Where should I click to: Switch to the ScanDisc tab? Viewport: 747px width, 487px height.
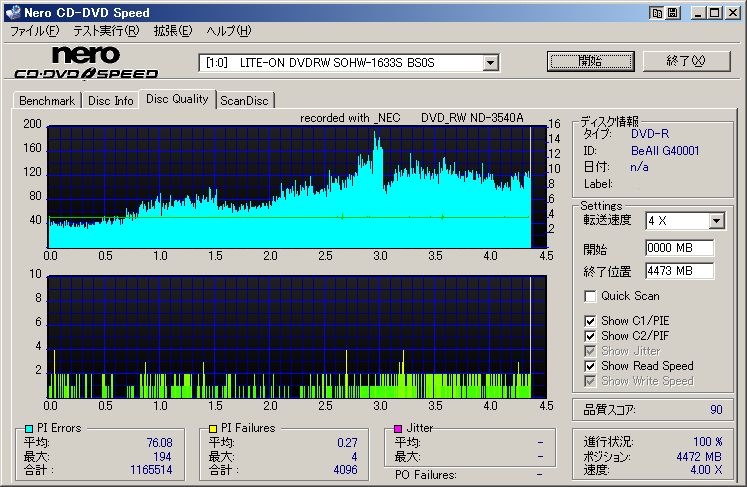pyautogui.click(x=244, y=101)
